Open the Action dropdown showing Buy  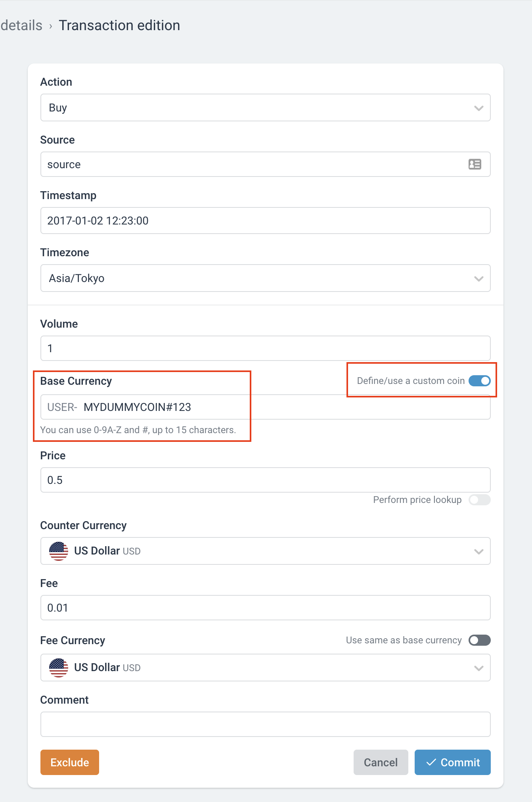pos(266,107)
